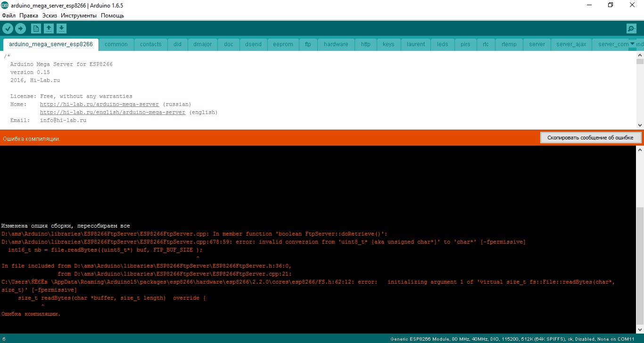
Task: Save the sketch with the Save icon
Action: pyautogui.click(x=61, y=29)
